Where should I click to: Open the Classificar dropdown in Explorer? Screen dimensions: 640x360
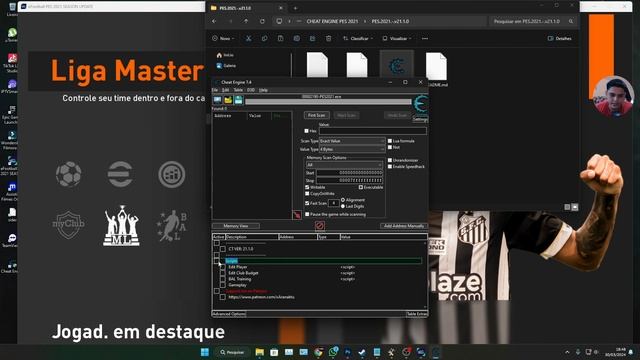[x=358, y=38]
